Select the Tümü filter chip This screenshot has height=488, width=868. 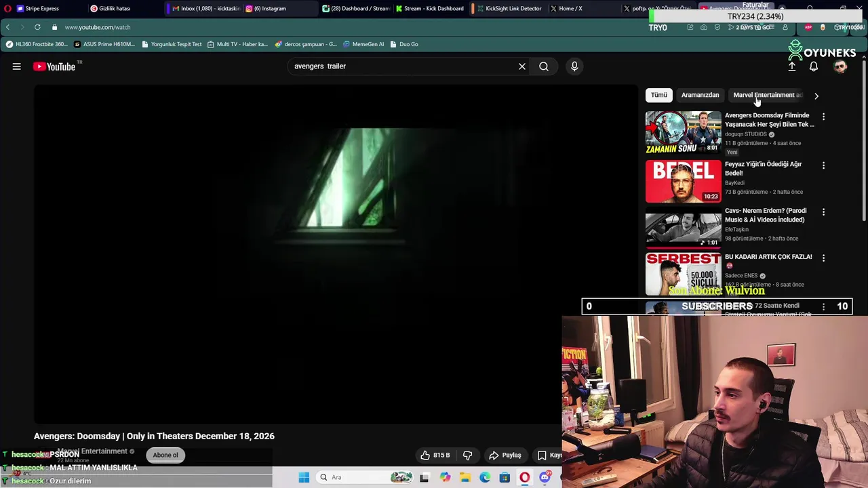click(x=658, y=95)
